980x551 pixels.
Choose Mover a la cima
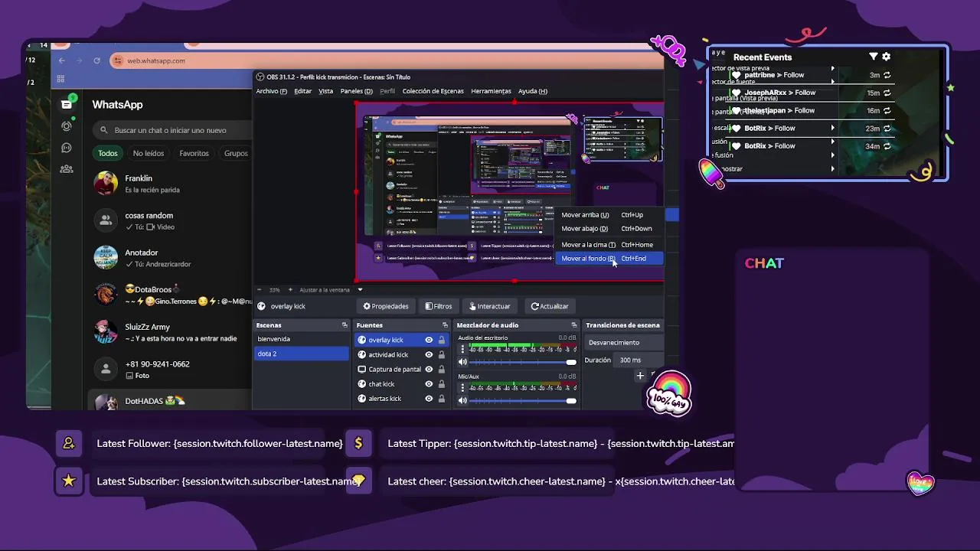(610, 245)
